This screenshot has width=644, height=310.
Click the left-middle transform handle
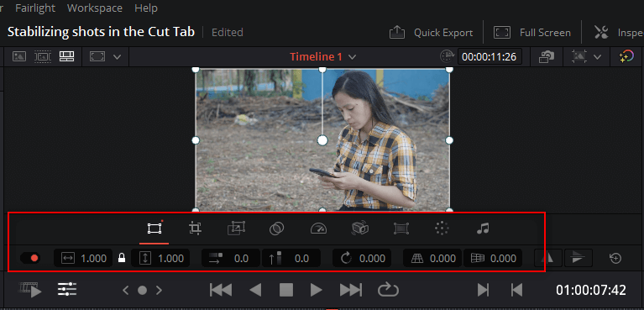(x=196, y=140)
